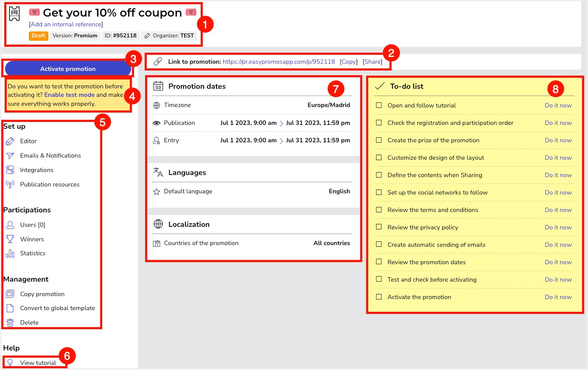Tick 'Create the prize of the promotion' checkbox
Viewport: 588px width, 370px height.
click(379, 140)
